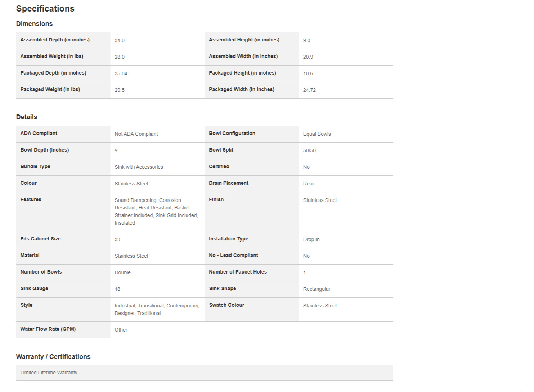Click the Packaged Height (in inches) label
The width and height of the screenshot is (534, 392).
(242, 73)
